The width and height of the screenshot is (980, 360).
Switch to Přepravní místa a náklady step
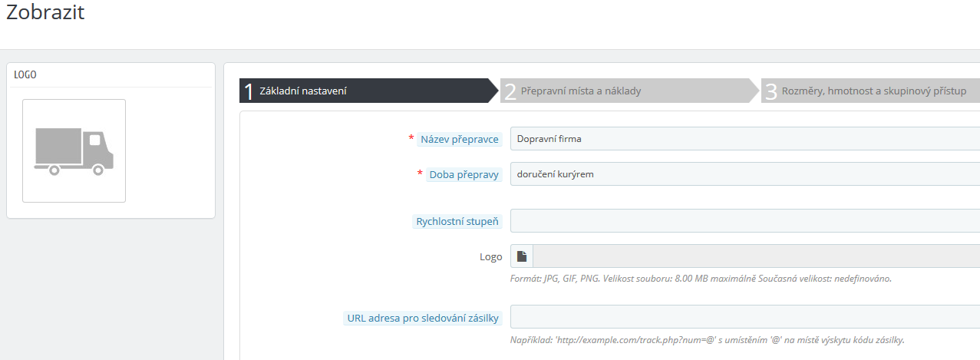tap(625, 91)
